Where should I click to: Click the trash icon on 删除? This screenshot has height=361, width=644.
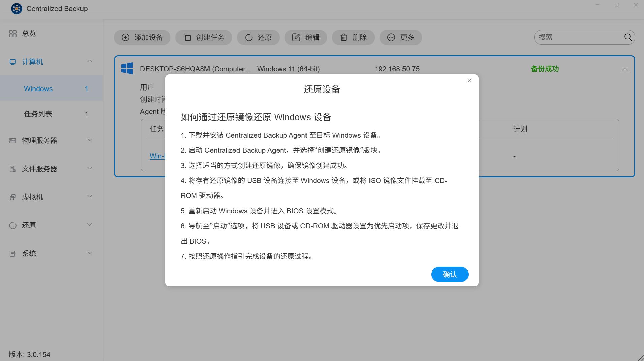[344, 37]
